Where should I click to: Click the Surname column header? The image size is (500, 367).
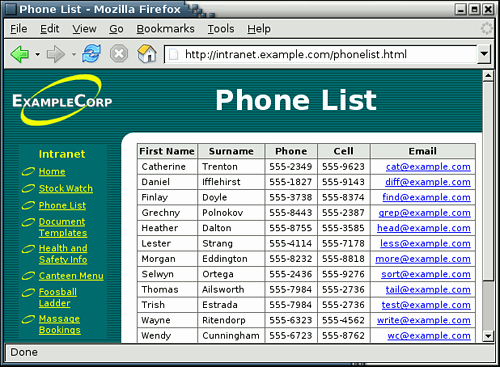(231, 151)
